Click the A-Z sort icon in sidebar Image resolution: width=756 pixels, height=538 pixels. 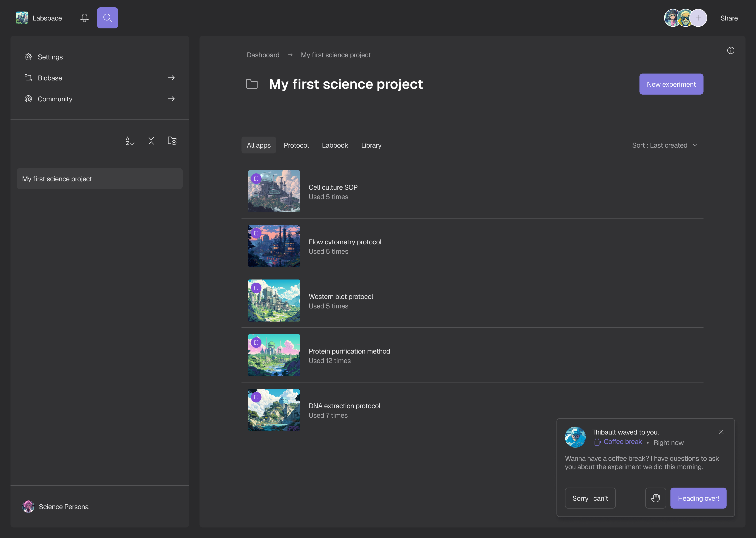[x=130, y=141]
